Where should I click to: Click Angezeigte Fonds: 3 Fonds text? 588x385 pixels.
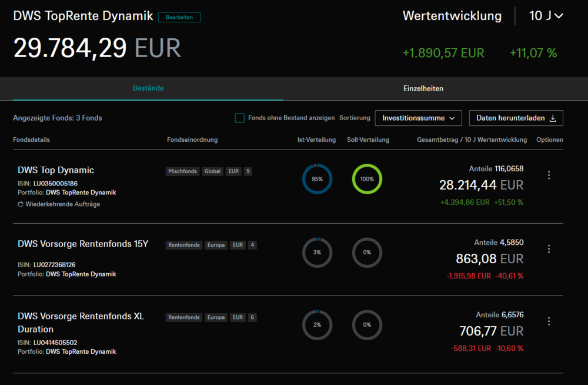click(58, 118)
